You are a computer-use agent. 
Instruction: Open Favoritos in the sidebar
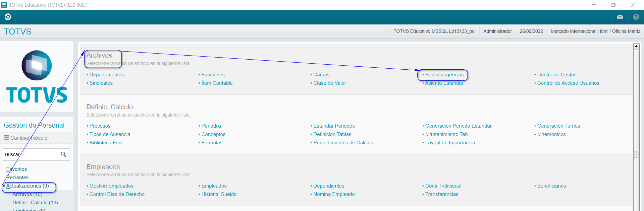16,169
